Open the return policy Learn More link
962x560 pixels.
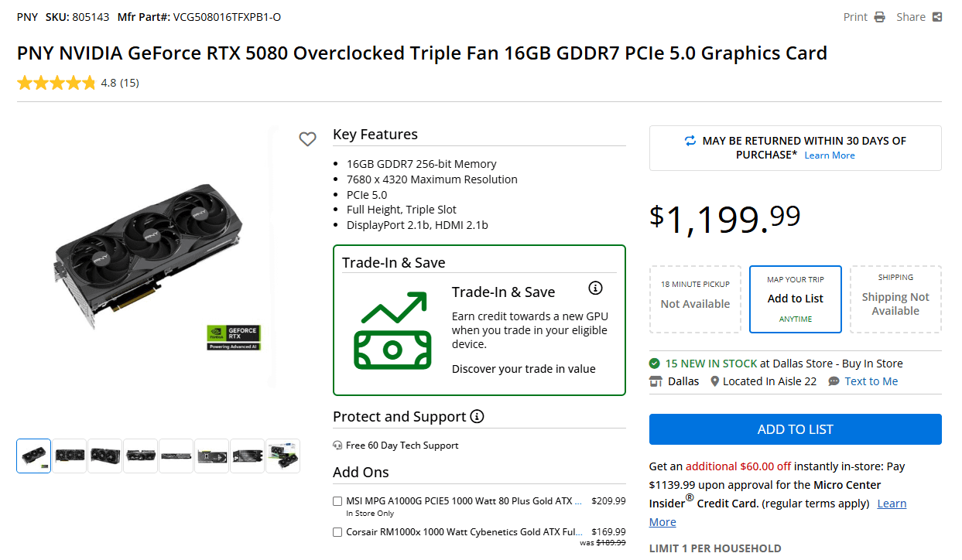[x=830, y=155]
